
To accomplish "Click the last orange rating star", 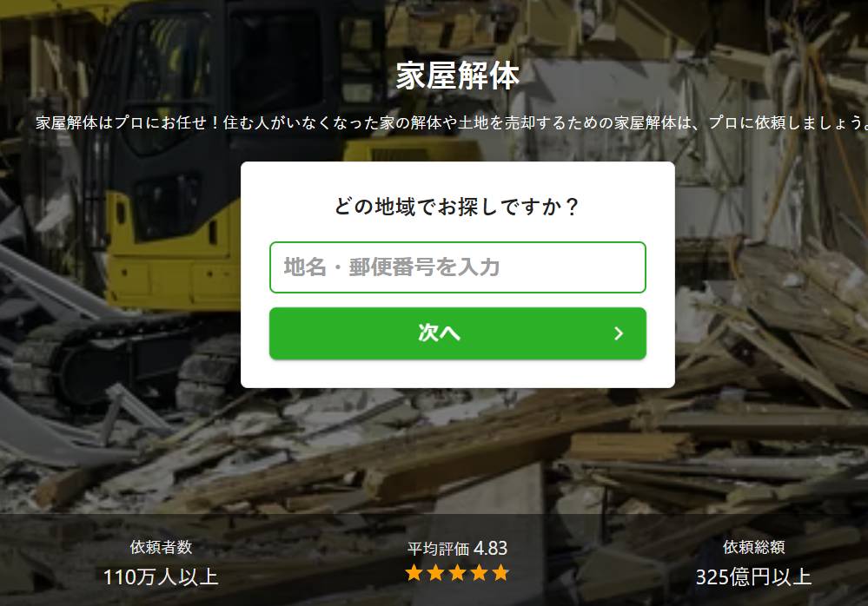I will tap(500, 572).
